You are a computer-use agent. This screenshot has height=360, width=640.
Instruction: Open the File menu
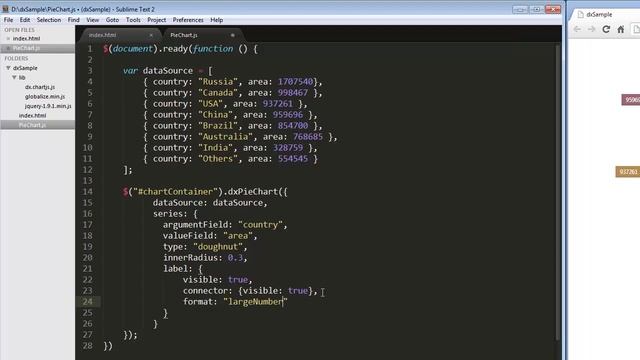8,20
